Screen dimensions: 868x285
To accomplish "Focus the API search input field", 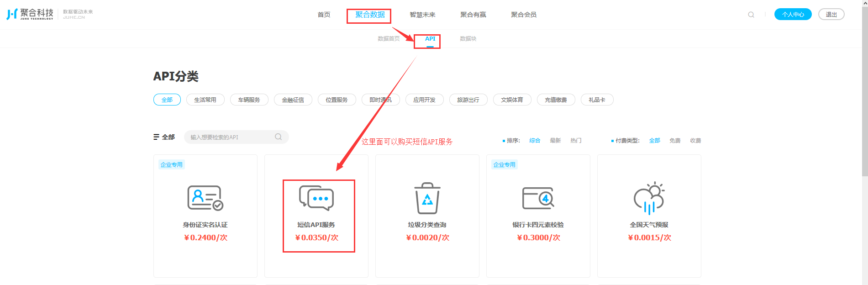I will (x=237, y=137).
